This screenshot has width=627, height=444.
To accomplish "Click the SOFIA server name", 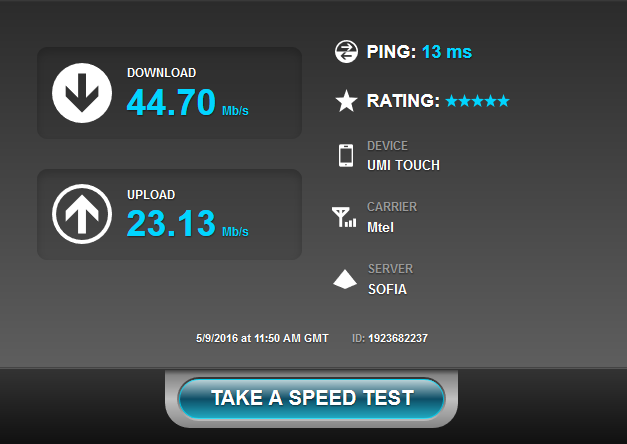I will 387,289.
